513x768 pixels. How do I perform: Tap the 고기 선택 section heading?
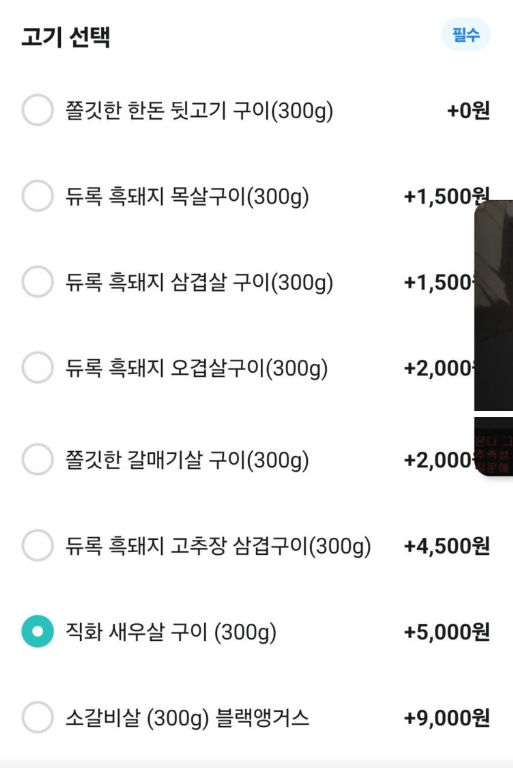point(66,37)
